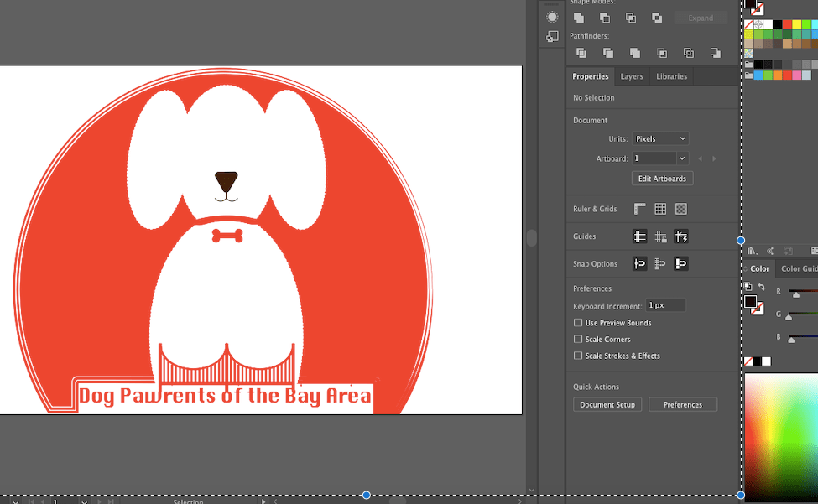
Task: Click the Minus Back pathfinder icon
Action: (x=715, y=53)
